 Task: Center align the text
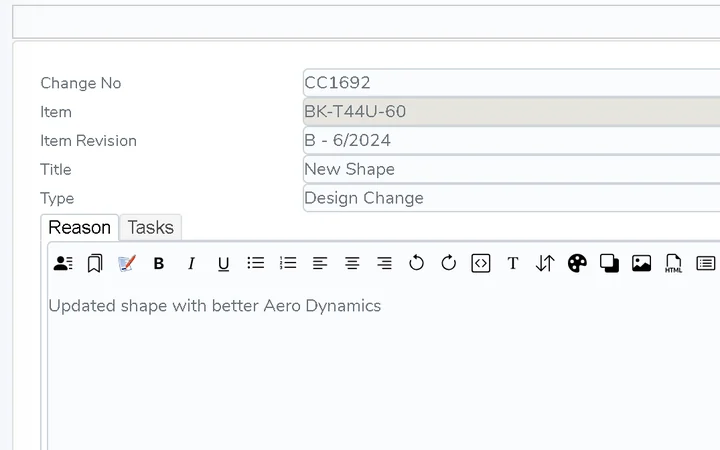pos(352,263)
